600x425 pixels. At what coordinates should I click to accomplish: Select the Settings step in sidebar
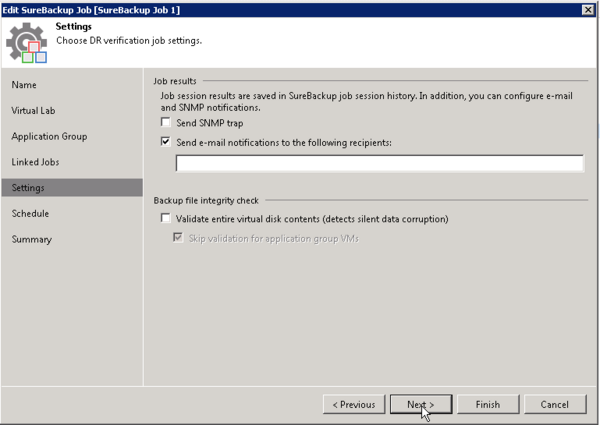click(x=28, y=188)
